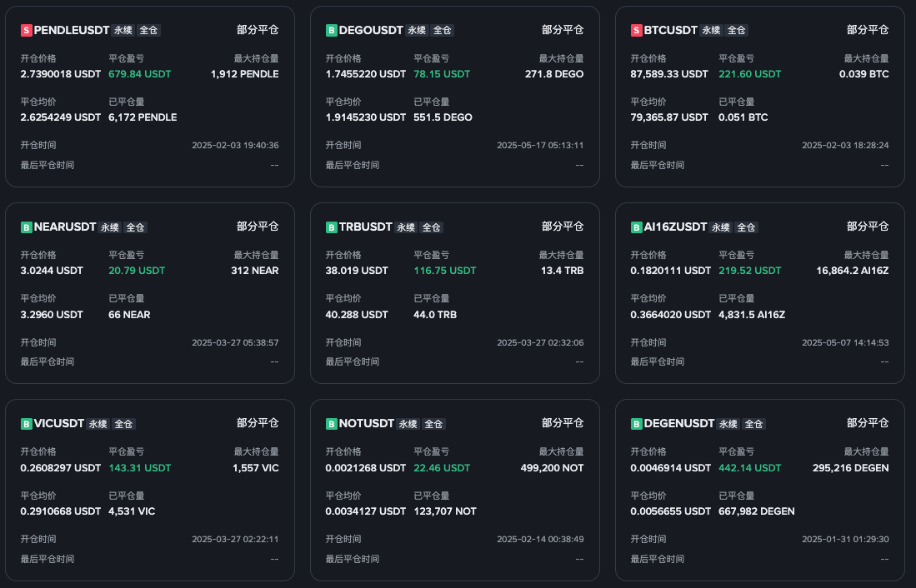Image resolution: width=916 pixels, height=588 pixels.
Task: Click the red S badge beside BTCUSDT
Action: coord(637,30)
